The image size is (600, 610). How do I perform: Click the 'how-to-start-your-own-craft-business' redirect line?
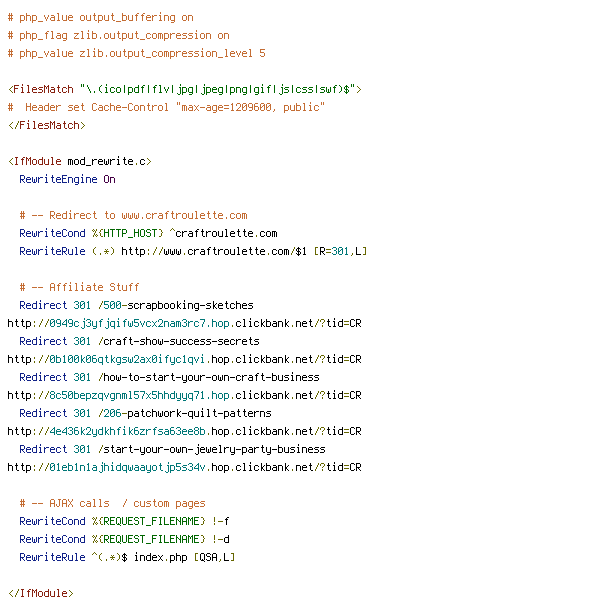tap(169, 377)
